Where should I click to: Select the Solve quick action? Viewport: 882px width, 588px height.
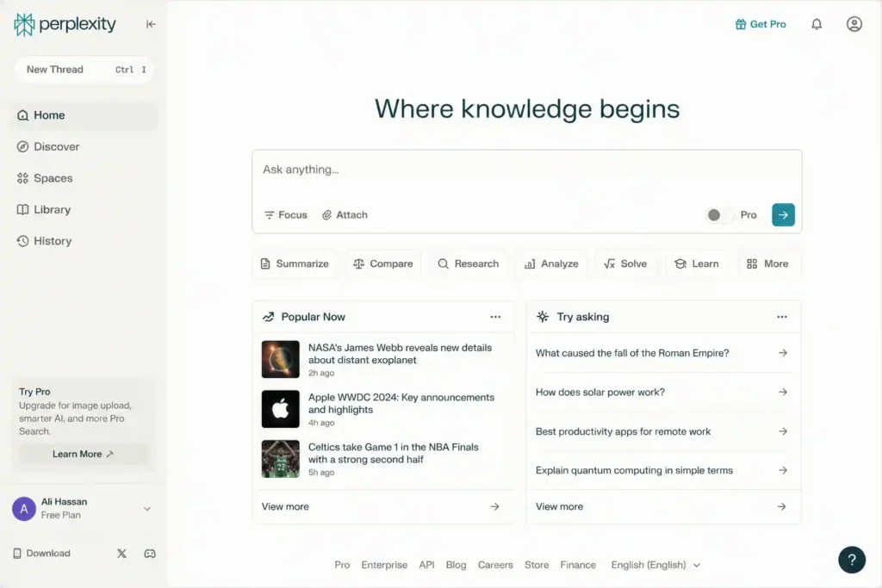coord(625,263)
